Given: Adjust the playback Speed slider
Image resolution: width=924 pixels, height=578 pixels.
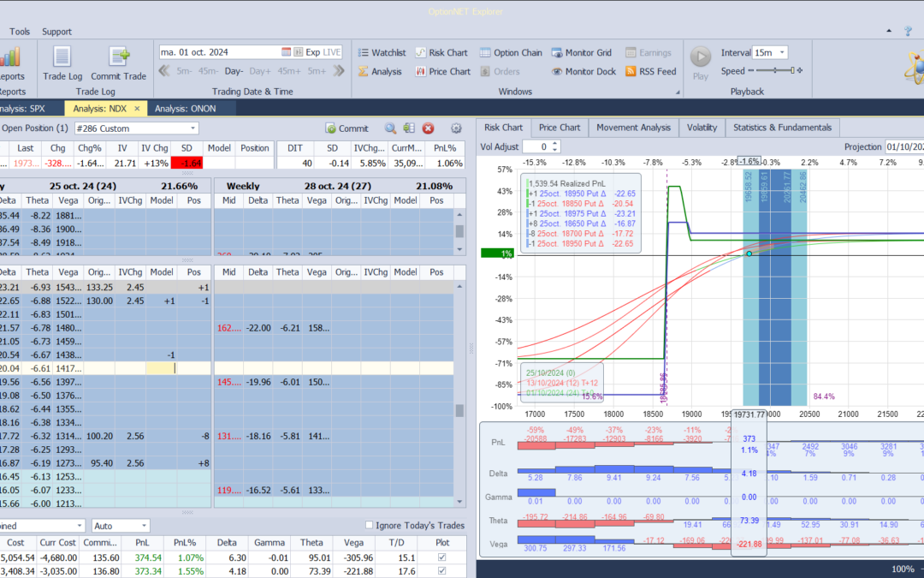Looking at the screenshot, I should pyautogui.click(x=775, y=71).
